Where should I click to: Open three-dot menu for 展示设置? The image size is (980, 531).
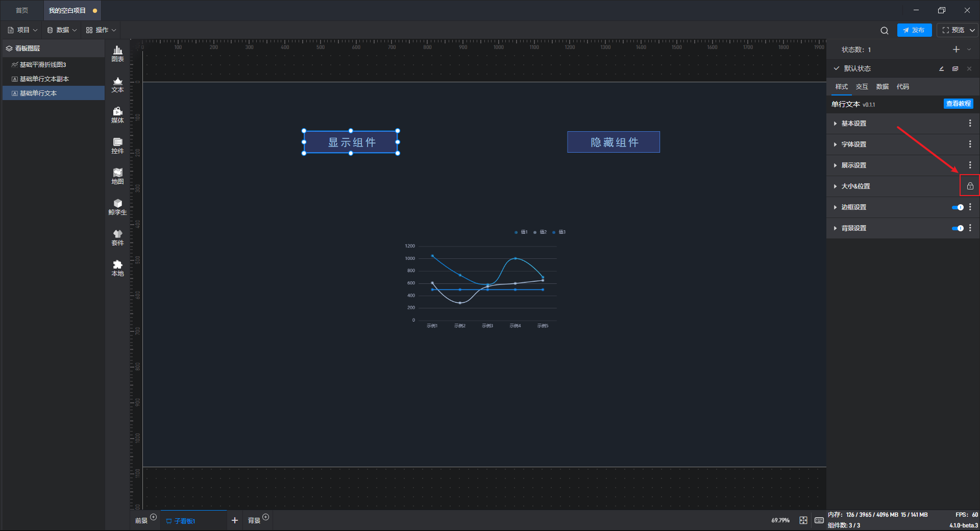click(970, 165)
